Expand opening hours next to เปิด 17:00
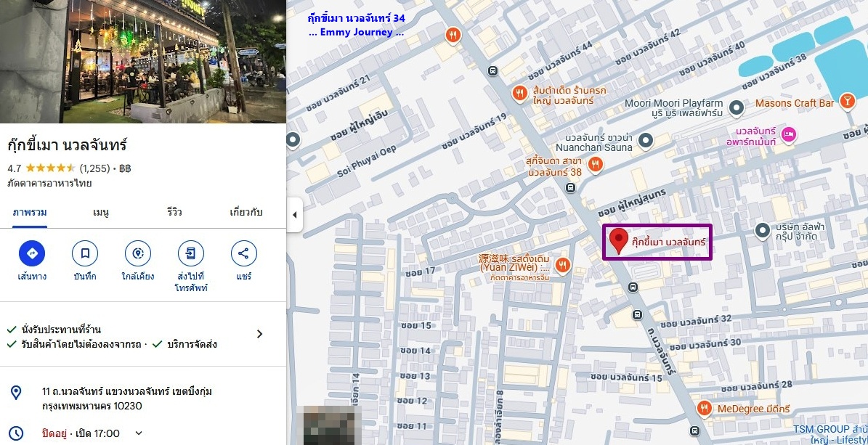The width and height of the screenshot is (868, 445). (x=139, y=433)
